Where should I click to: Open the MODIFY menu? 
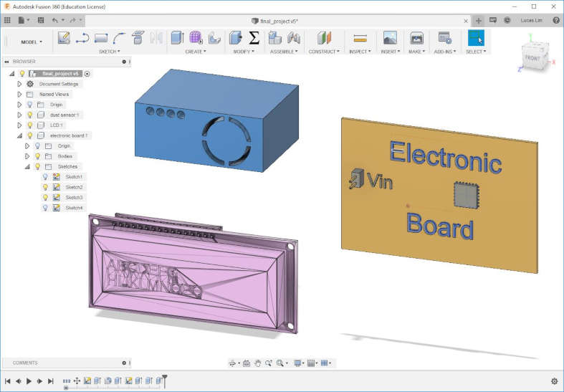tap(244, 52)
